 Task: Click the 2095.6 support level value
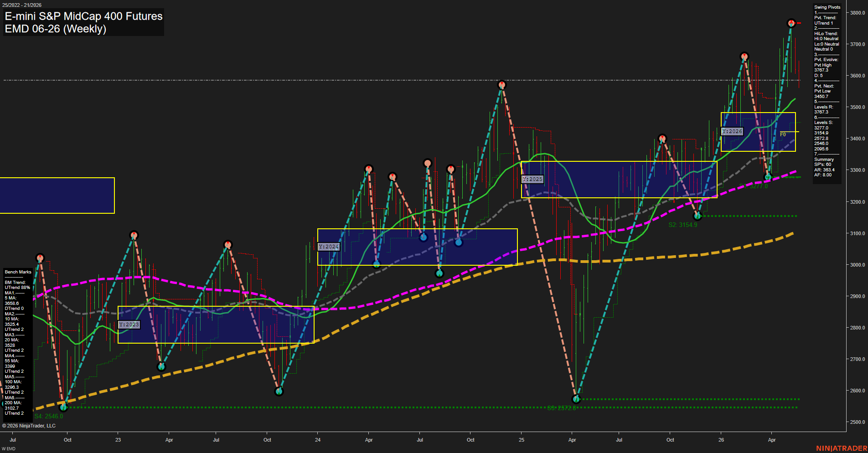(x=821, y=149)
